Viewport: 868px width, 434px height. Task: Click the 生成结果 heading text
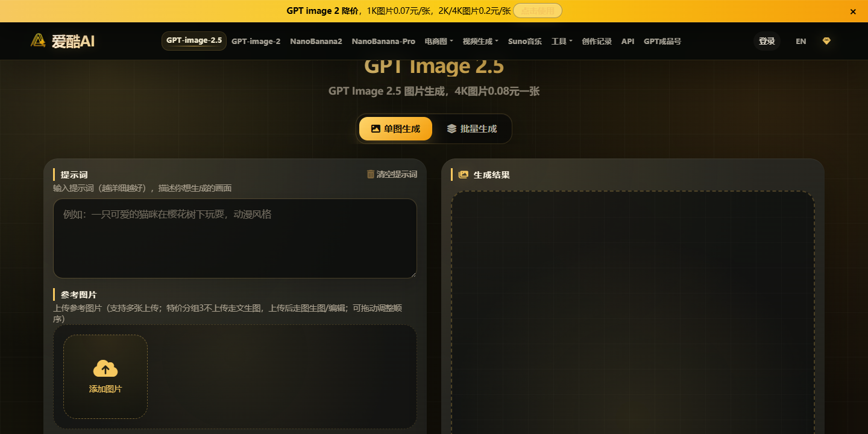[x=492, y=175]
